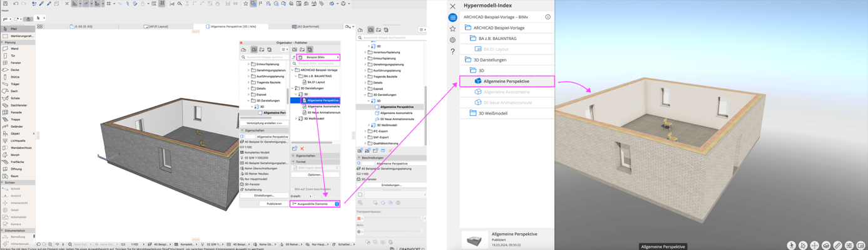868x250 pixels.
Task: Switch to '[A2 Querformat]' tab
Action: pyautogui.click(x=306, y=26)
